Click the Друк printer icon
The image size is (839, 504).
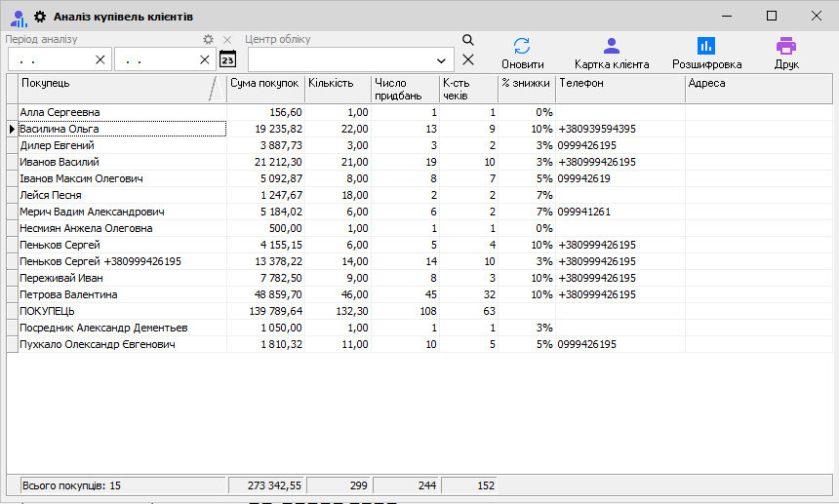(x=786, y=46)
